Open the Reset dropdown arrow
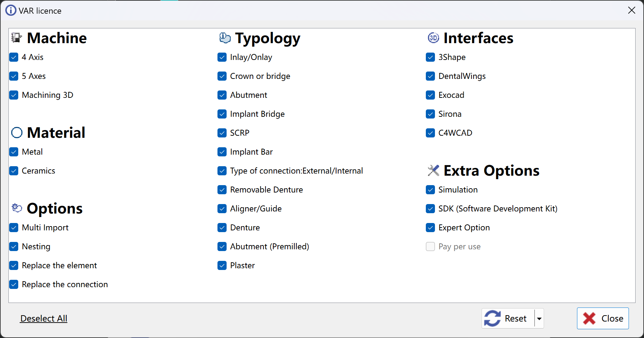644x338 pixels. click(539, 318)
